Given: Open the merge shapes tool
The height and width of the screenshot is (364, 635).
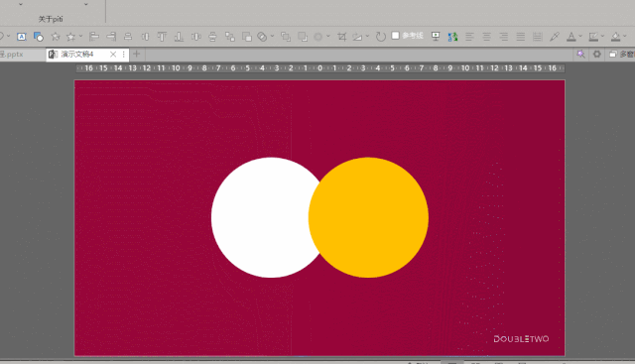Looking at the screenshot, I should pyautogui.click(x=262, y=37).
